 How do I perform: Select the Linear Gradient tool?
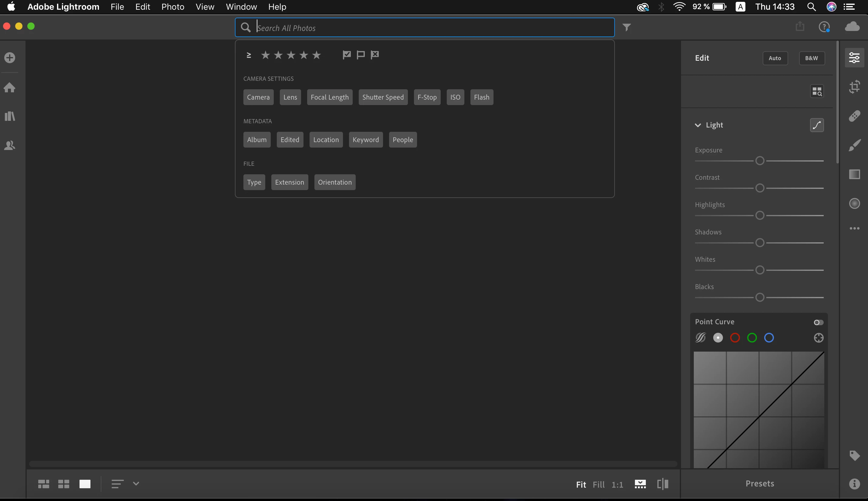854,175
